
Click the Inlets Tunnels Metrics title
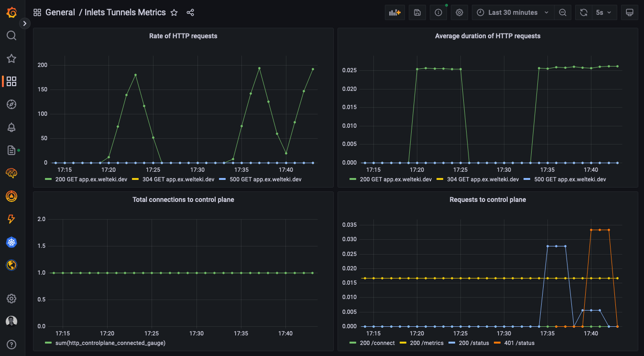tap(125, 12)
